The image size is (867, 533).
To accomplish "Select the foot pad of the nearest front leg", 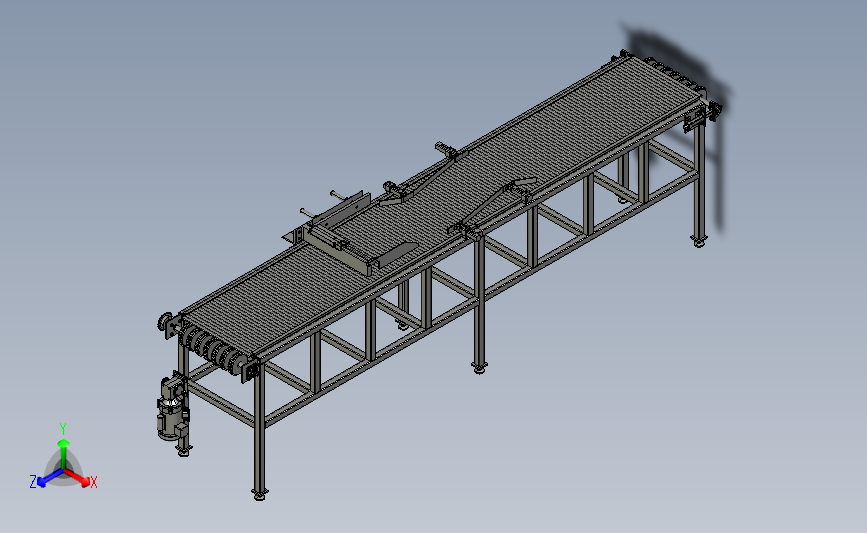I will click(259, 494).
